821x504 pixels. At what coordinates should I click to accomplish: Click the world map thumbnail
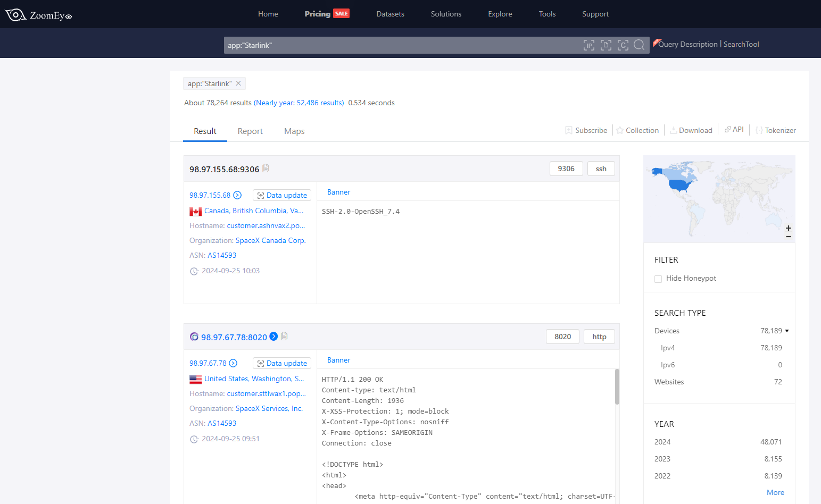(x=719, y=199)
